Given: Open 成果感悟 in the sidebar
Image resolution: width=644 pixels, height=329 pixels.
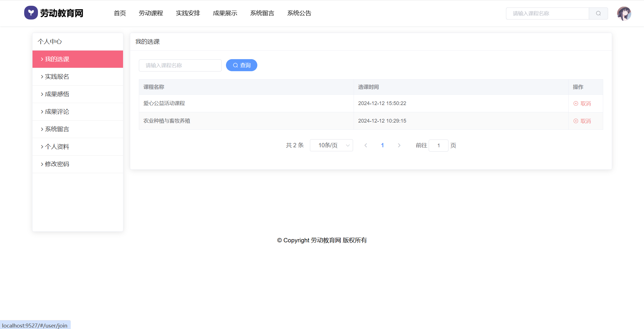Looking at the screenshot, I should point(57,94).
